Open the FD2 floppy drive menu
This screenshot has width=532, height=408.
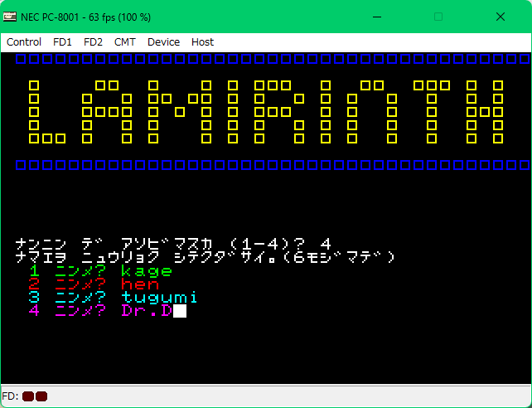(93, 41)
